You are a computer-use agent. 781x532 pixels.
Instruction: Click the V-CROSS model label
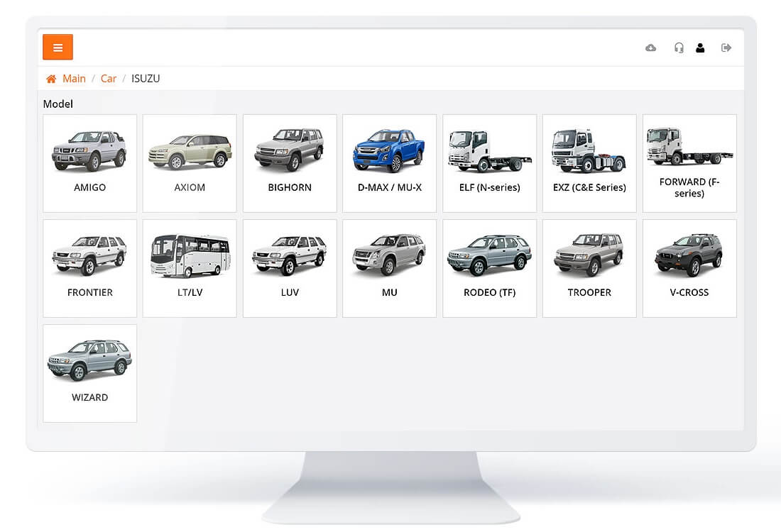point(689,293)
